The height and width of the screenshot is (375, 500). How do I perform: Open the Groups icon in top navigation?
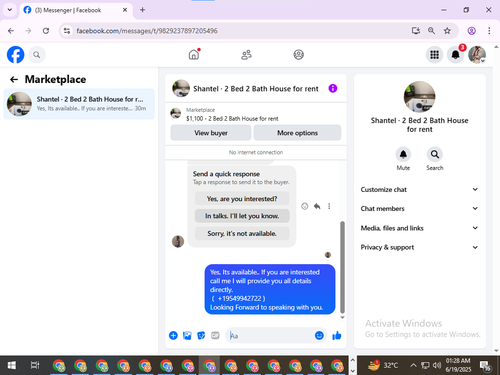(x=299, y=54)
